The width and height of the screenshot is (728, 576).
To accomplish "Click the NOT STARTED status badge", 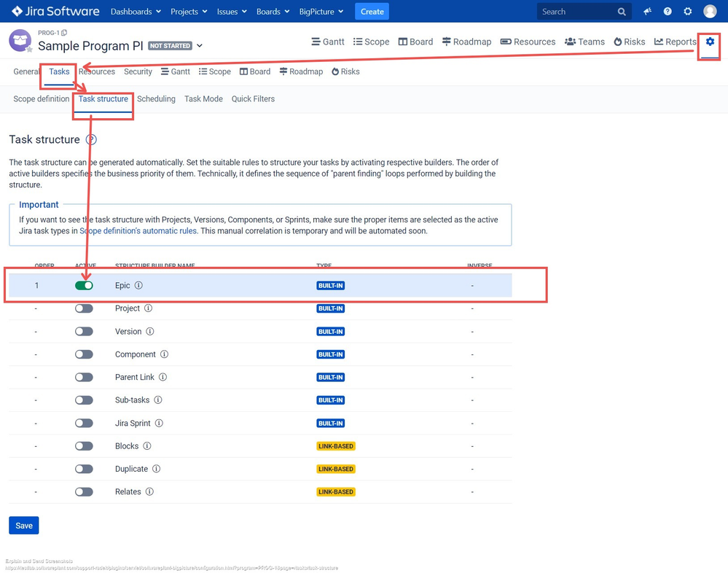I will coord(170,45).
